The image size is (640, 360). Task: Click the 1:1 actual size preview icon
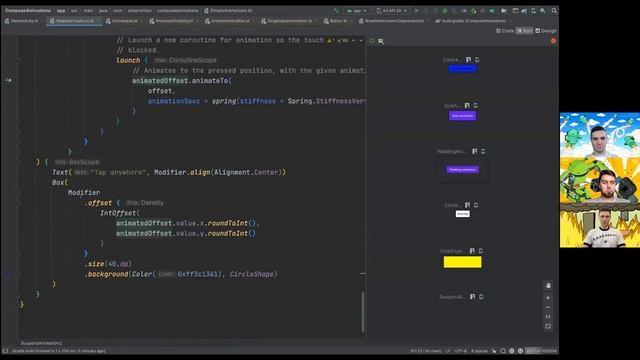click(x=548, y=317)
